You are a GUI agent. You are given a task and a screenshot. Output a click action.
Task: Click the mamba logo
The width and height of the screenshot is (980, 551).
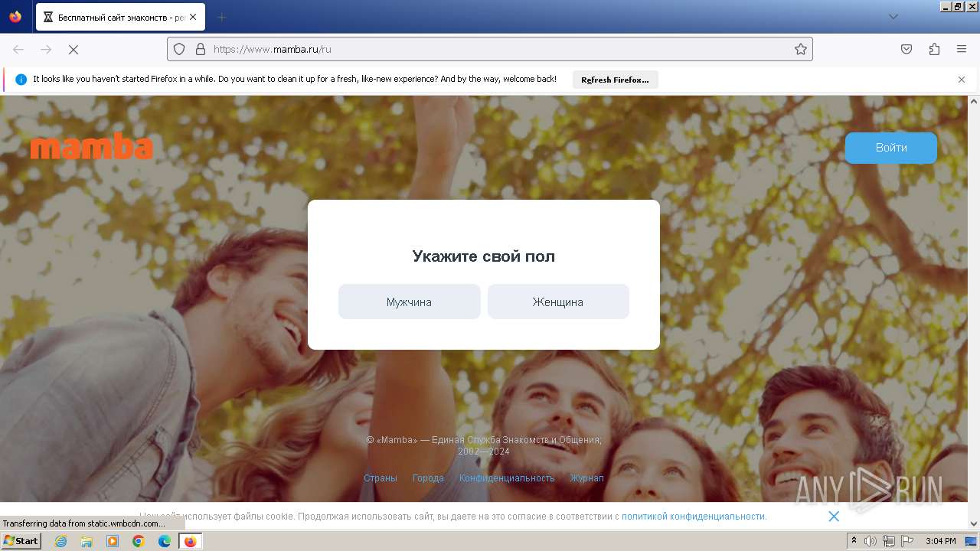(x=91, y=145)
